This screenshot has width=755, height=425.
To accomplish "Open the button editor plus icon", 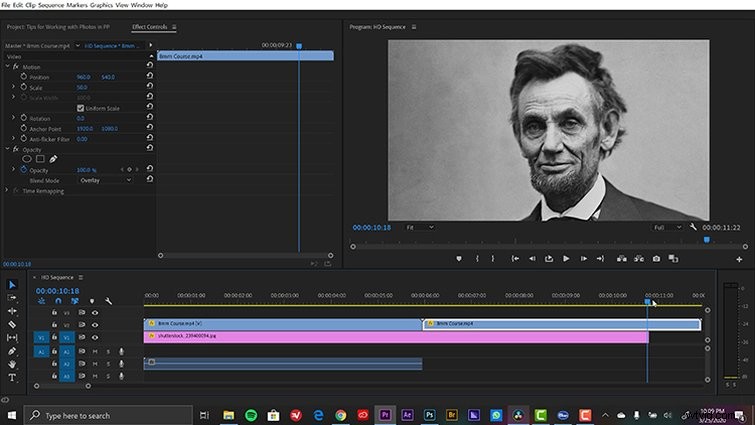I will point(739,259).
